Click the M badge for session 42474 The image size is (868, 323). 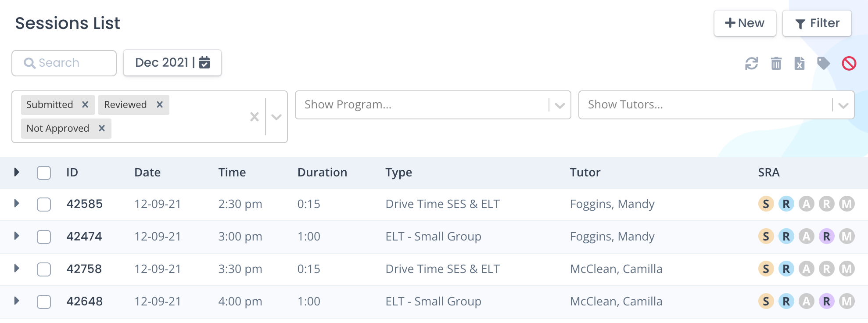tap(847, 237)
